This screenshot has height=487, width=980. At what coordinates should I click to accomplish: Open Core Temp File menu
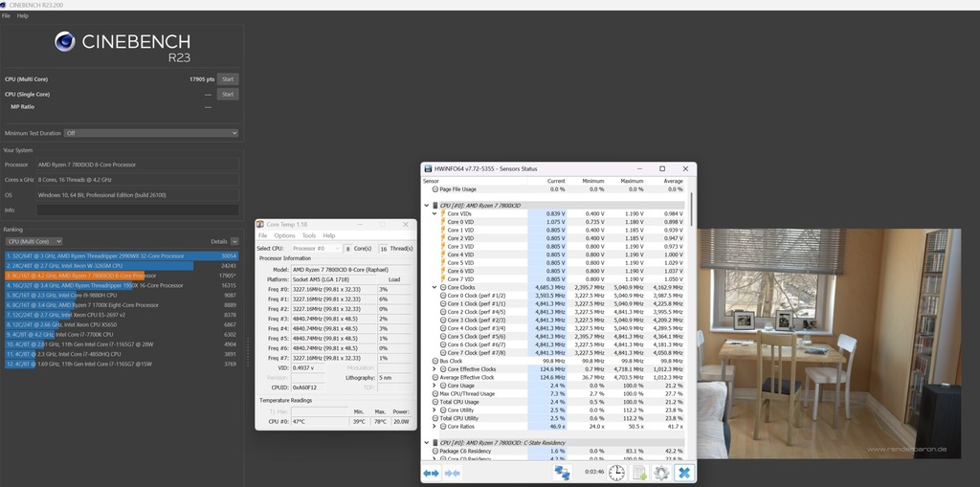pos(262,235)
